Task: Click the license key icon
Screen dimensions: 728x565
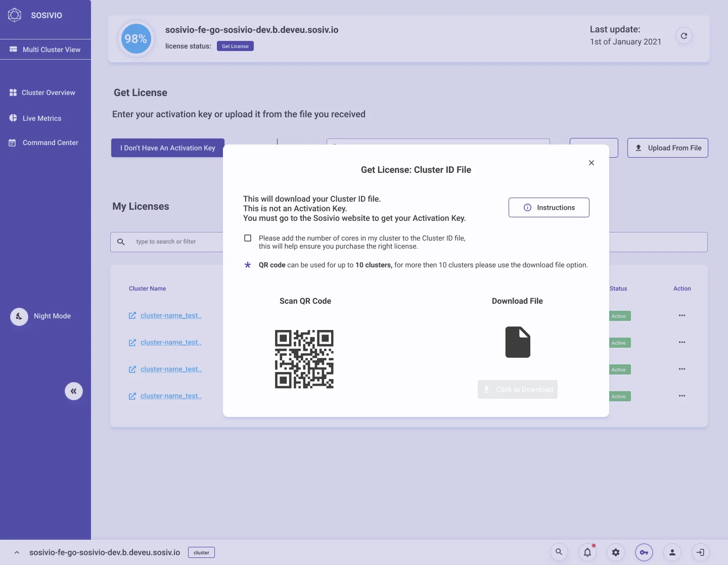Action: coord(644,552)
